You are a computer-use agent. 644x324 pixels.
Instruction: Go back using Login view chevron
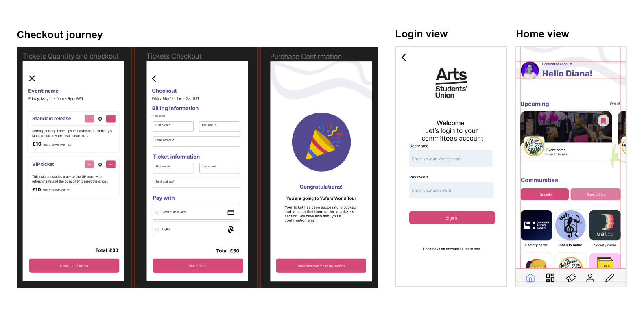[x=404, y=57]
